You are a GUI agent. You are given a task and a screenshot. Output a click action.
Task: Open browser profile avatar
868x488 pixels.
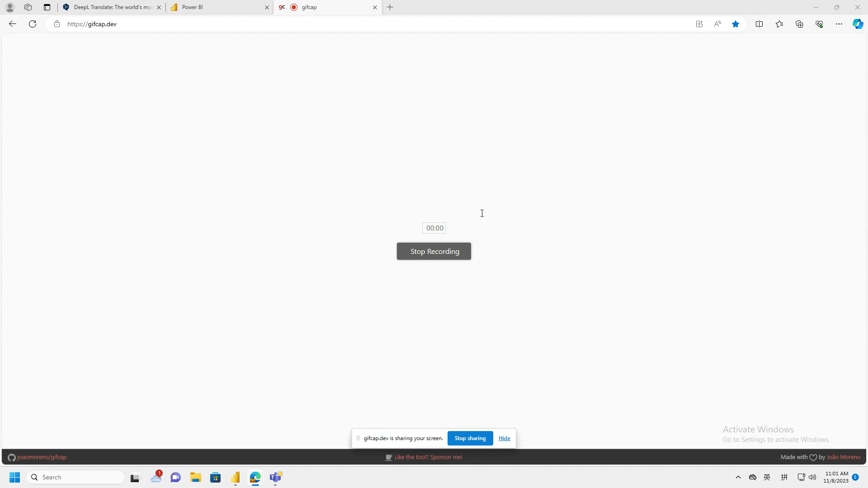click(x=10, y=7)
